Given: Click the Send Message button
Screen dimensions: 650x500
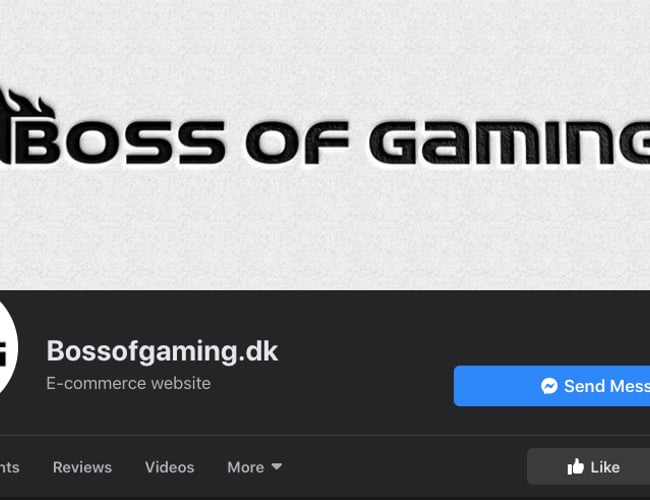Looking at the screenshot, I should (552, 386).
